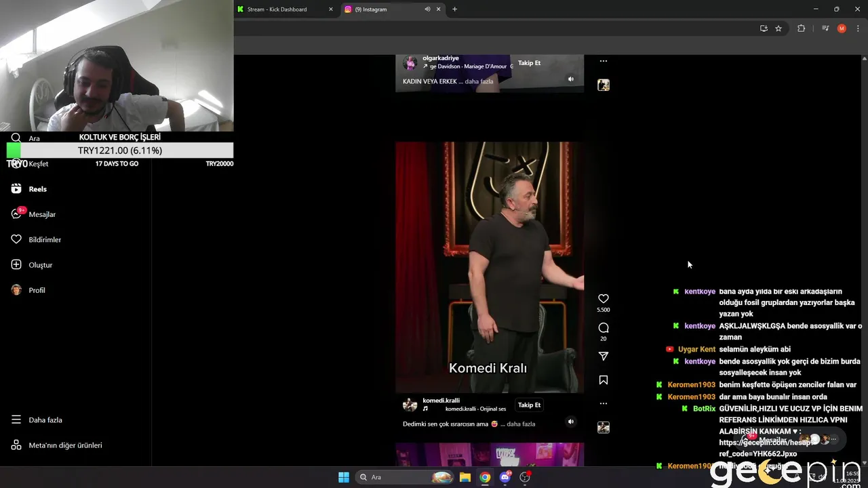Open three-dot options of the olgarkadriye reel
The image size is (868, 488).
604,61
